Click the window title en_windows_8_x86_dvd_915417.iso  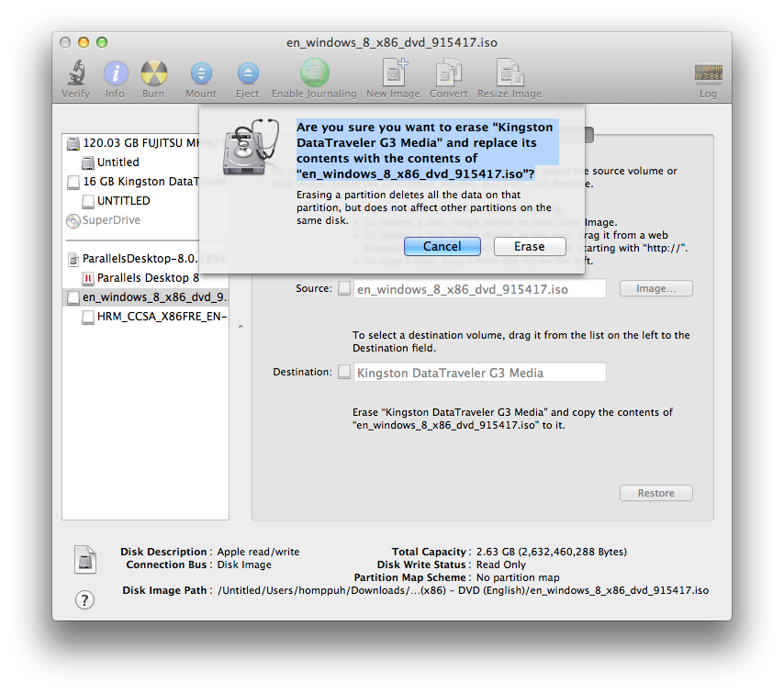pos(392,42)
